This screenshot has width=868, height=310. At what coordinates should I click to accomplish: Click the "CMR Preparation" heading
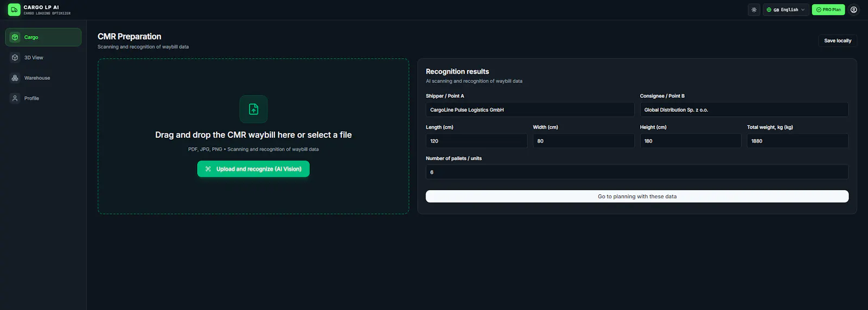click(129, 36)
